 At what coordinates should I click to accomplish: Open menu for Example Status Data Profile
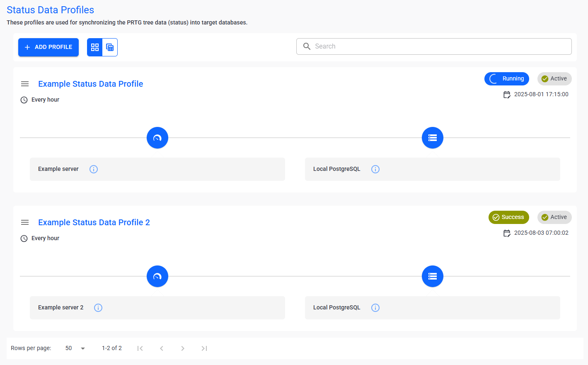[x=25, y=84]
